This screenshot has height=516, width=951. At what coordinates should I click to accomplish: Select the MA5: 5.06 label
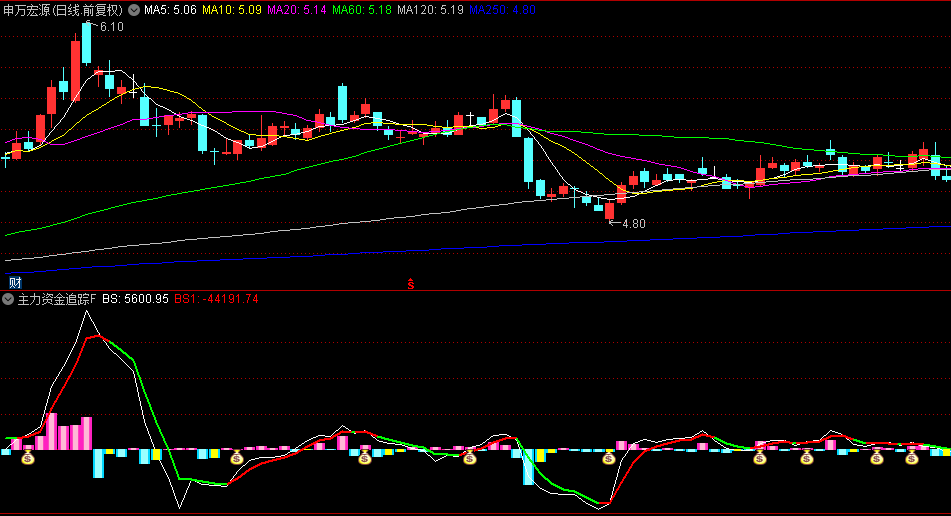point(170,10)
